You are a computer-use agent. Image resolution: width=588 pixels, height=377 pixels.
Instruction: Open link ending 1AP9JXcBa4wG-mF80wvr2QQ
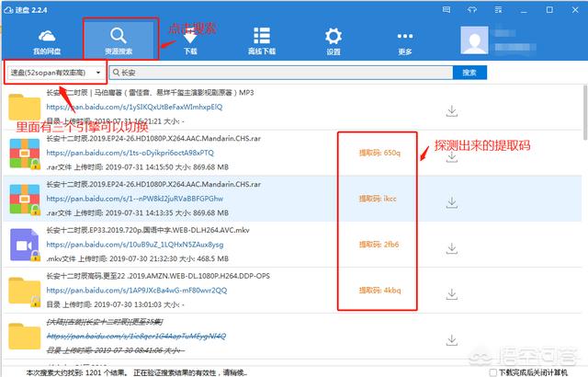[137, 290]
